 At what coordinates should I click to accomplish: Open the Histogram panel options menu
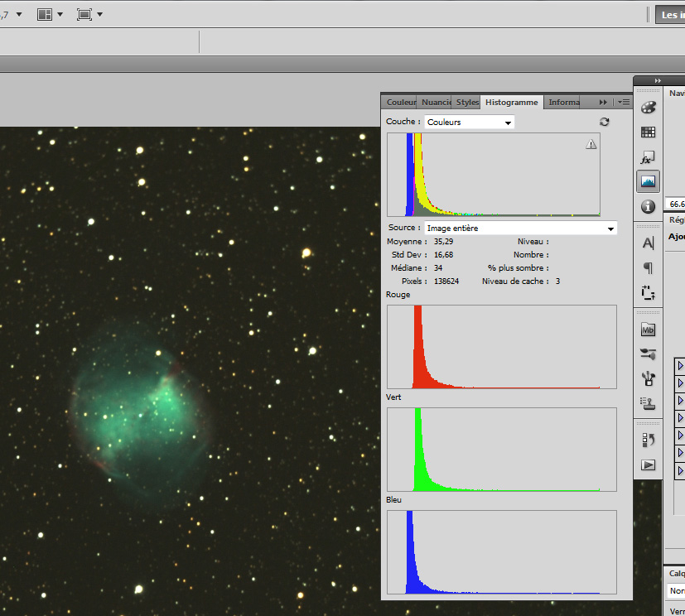624,103
